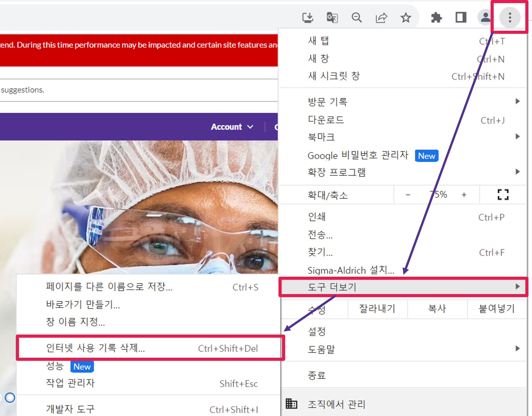Open the profile avatar icon

point(485,18)
